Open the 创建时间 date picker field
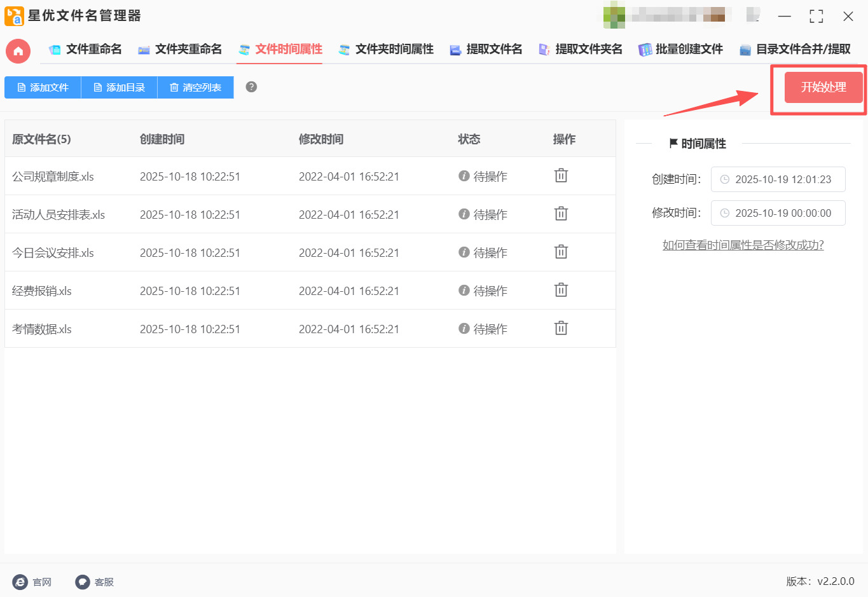Image resolution: width=868 pixels, height=597 pixels. (778, 179)
